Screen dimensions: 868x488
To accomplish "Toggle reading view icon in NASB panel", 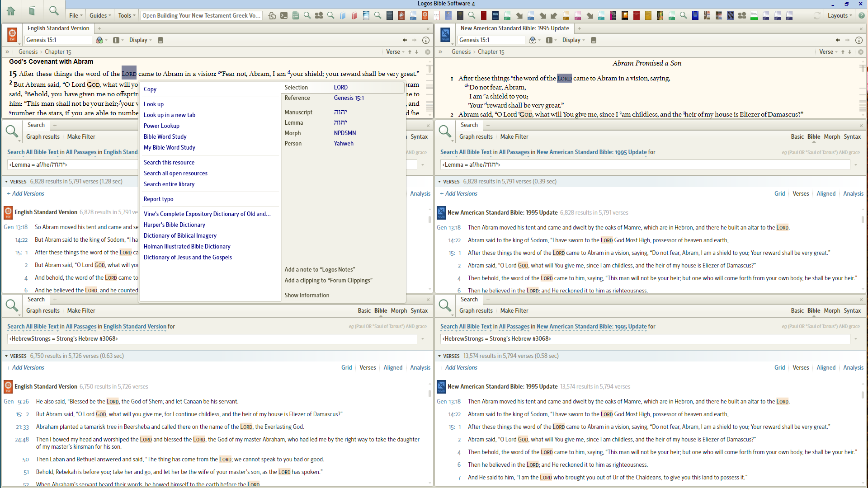I will (x=594, y=40).
